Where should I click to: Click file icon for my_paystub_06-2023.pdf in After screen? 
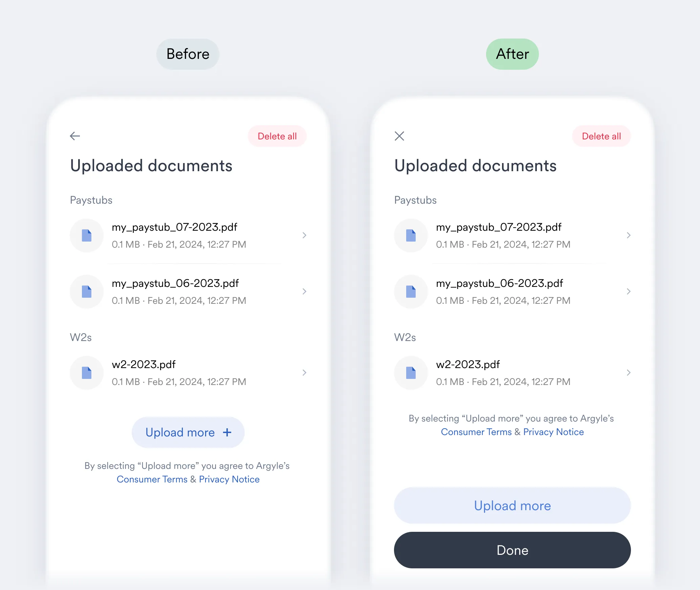pyautogui.click(x=411, y=292)
